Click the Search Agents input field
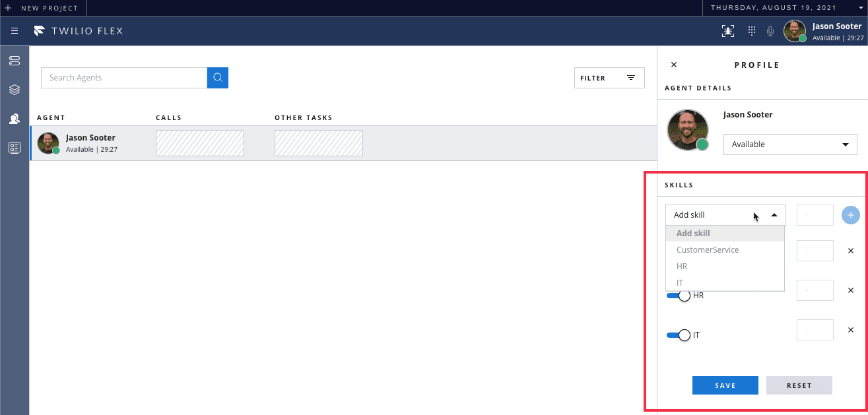 point(123,77)
